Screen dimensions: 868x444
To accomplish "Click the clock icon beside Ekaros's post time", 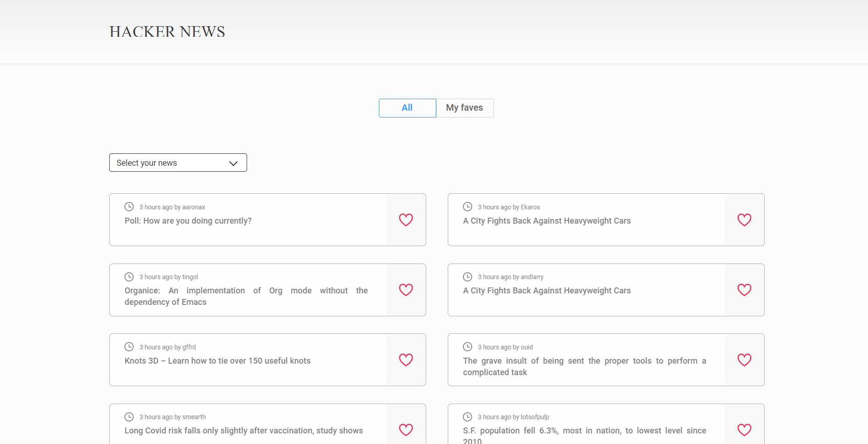I will coord(468,207).
